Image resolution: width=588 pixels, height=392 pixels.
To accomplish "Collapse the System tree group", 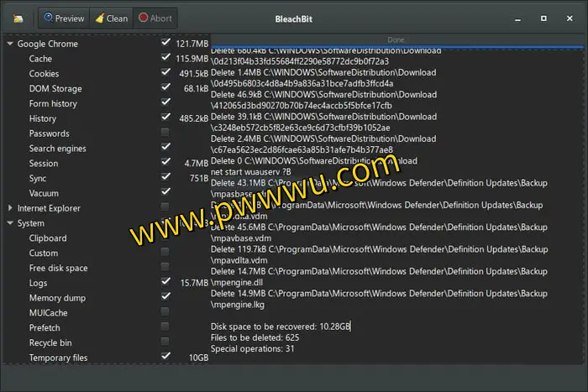I will tap(10, 223).
